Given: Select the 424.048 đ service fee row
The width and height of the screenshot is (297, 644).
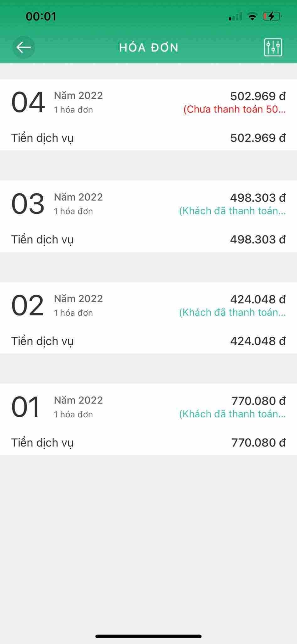Looking at the screenshot, I should (x=148, y=341).
